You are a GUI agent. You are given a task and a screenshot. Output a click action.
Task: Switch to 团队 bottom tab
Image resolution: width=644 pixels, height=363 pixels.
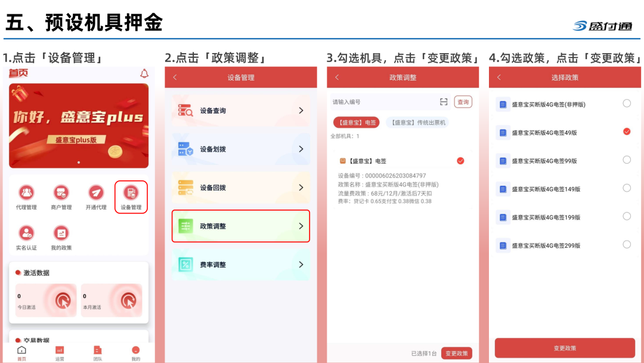coord(97,353)
